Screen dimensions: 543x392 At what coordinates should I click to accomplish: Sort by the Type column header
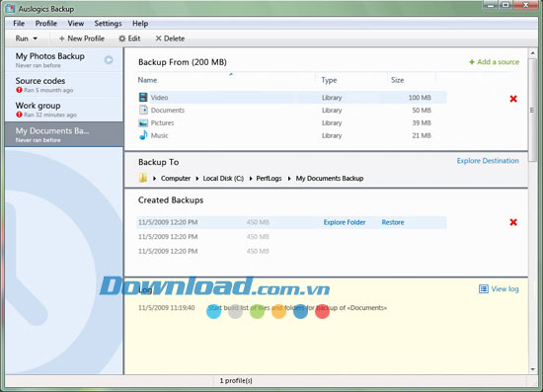point(329,80)
